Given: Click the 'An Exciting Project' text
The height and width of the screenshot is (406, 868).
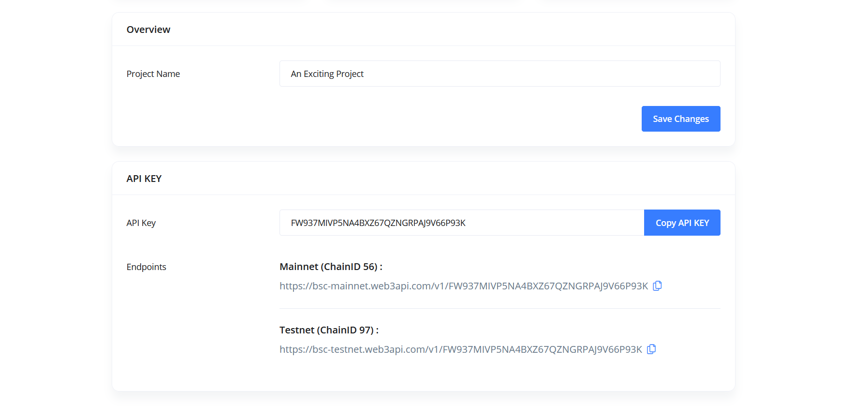Looking at the screenshot, I should [x=327, y=74].
